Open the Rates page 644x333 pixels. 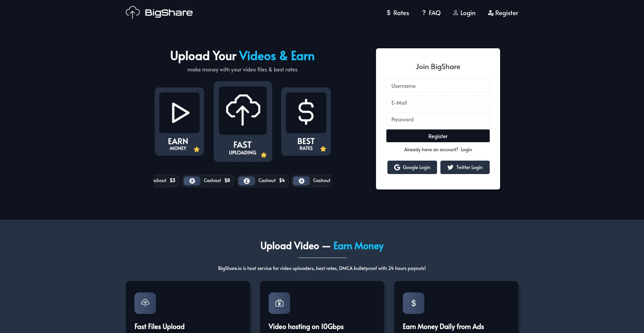point(401,13)
